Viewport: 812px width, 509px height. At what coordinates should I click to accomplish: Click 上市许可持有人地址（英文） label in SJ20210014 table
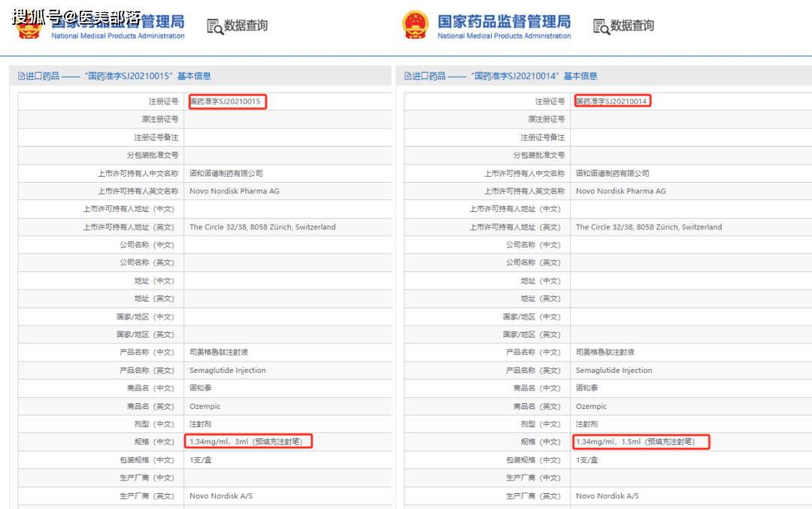(x=517, y=227)
